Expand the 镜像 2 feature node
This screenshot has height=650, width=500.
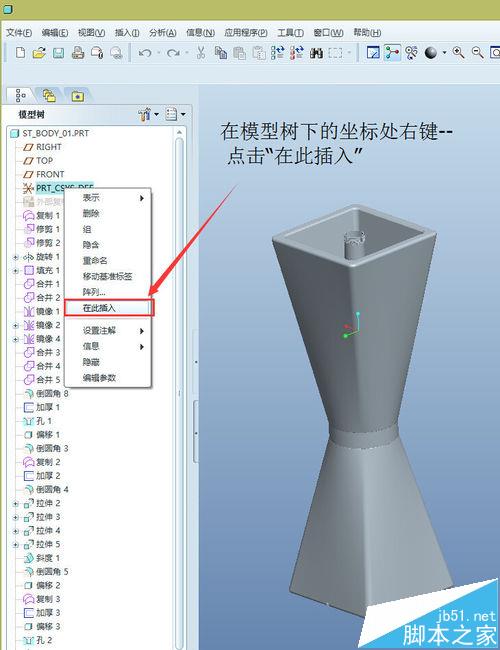tap(15, 325)
